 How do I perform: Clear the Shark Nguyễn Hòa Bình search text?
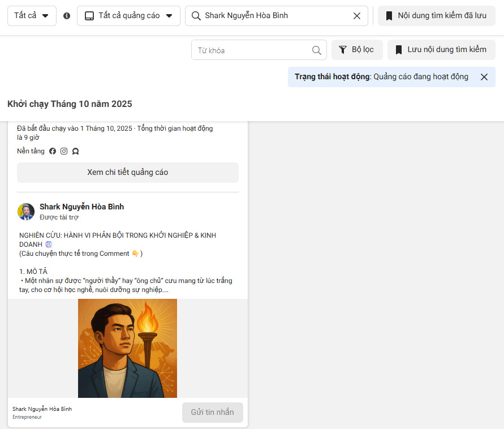[357, 16]
